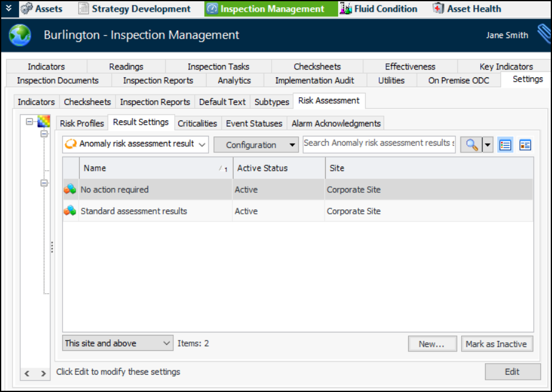552x392 pixels.
Task: Click the right scroll arrow in tree pane
Action: (43, 374)
